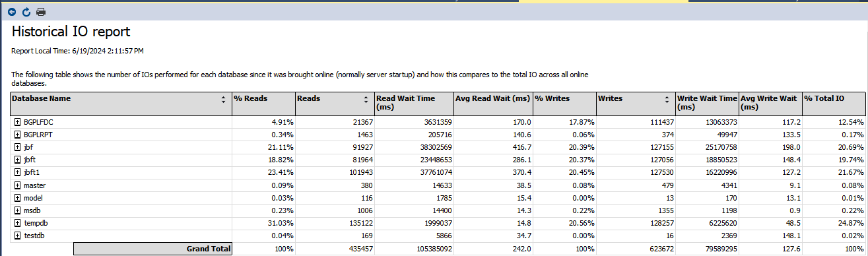Expand the jbft database row
The image size is (868, 256).
click(17, 160)
